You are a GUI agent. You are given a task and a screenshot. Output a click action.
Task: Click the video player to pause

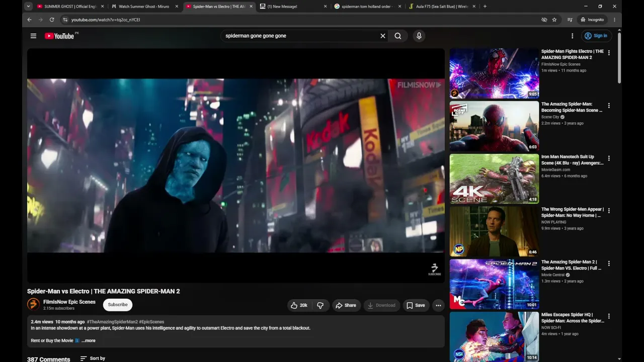235,165
